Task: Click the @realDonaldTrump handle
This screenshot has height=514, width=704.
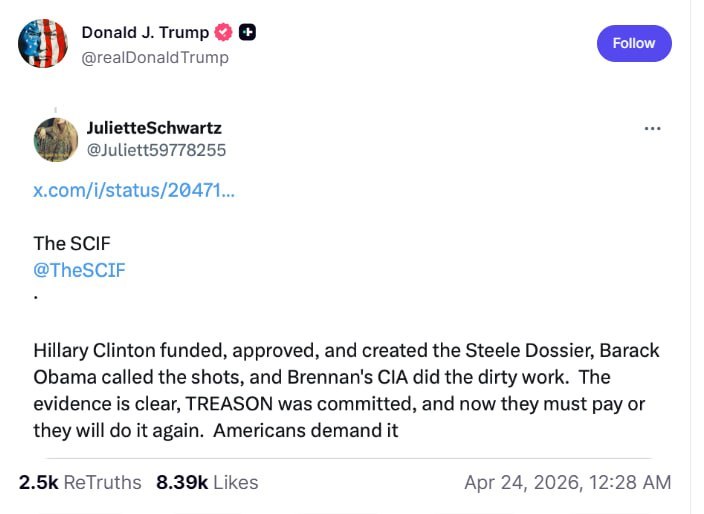Action: 155,57
